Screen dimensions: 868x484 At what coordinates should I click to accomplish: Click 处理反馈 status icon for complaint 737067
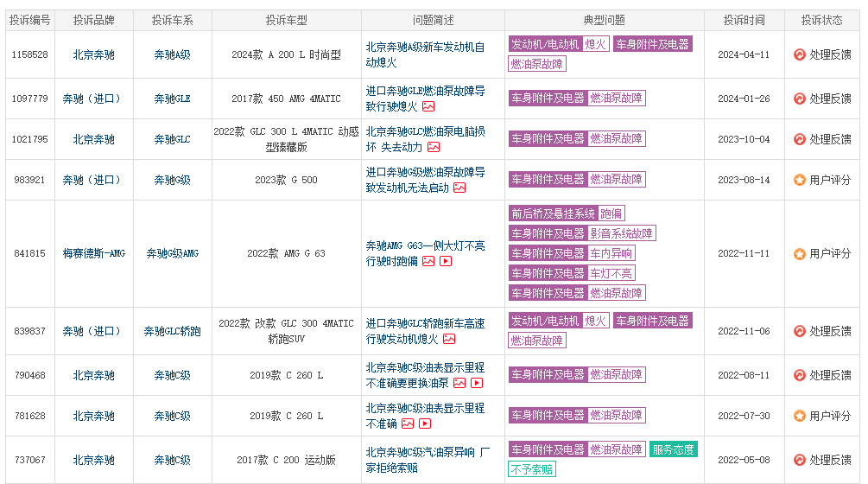tap(800, 460)
